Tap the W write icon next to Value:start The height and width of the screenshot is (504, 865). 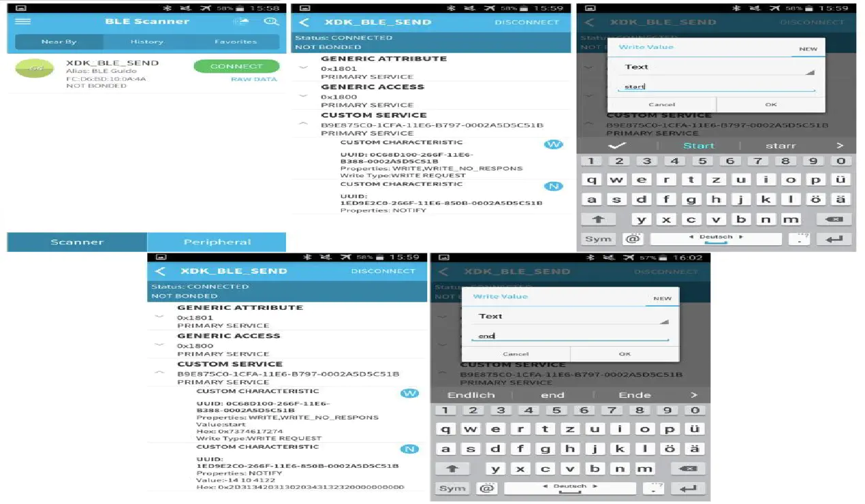click(x=409, y=394)
